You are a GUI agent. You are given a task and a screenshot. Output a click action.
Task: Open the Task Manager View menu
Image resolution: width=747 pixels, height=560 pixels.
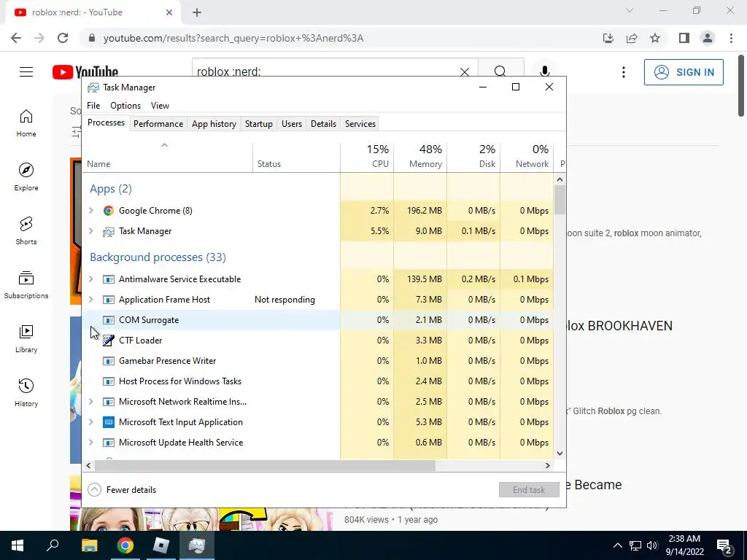pos(160,106)
